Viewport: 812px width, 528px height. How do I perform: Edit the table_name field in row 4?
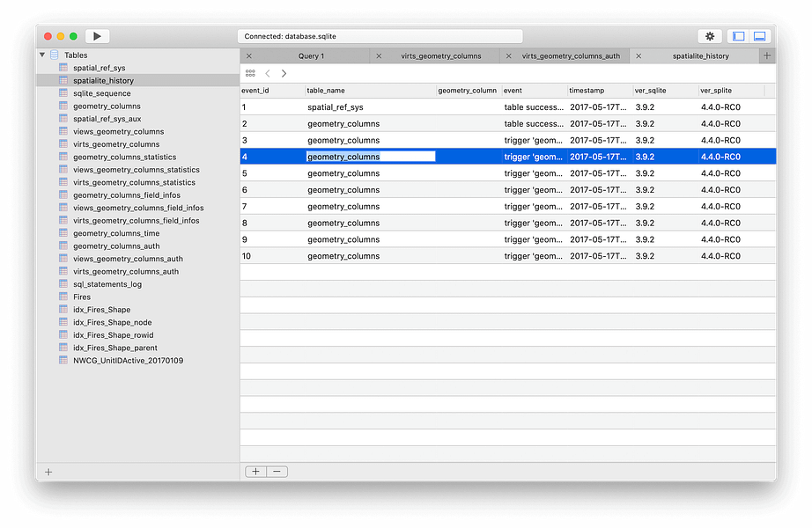tap(371, 157)
